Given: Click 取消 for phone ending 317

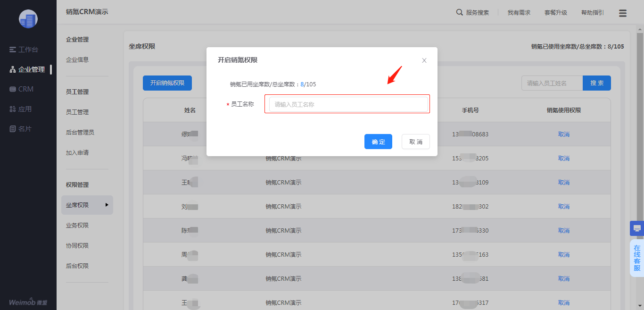Looking at the screenshot, I should (564, 303).
